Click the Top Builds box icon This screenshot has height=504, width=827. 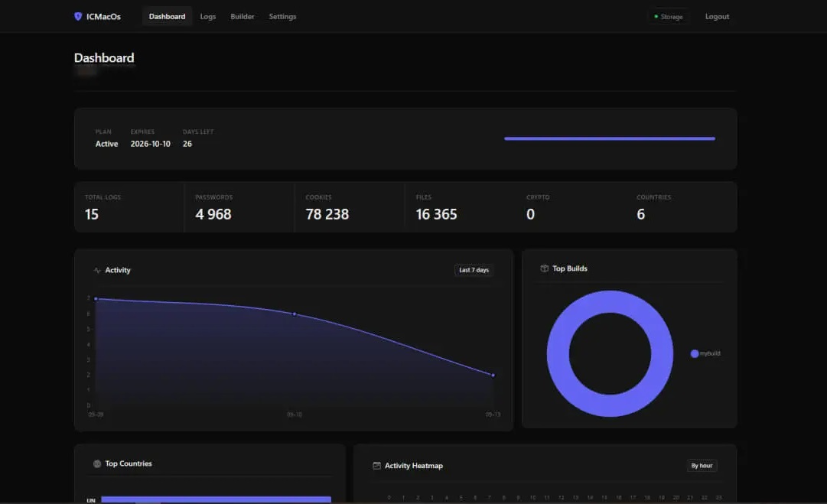544,268
